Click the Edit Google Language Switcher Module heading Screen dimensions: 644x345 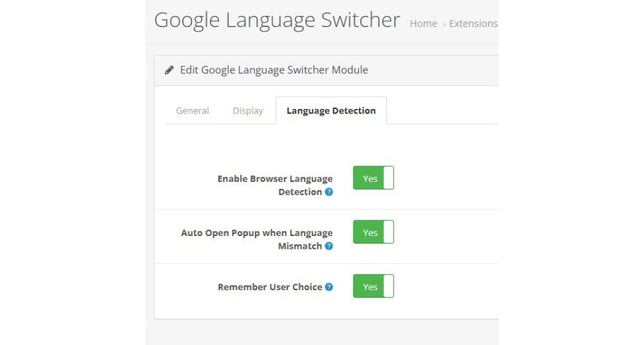274,70
